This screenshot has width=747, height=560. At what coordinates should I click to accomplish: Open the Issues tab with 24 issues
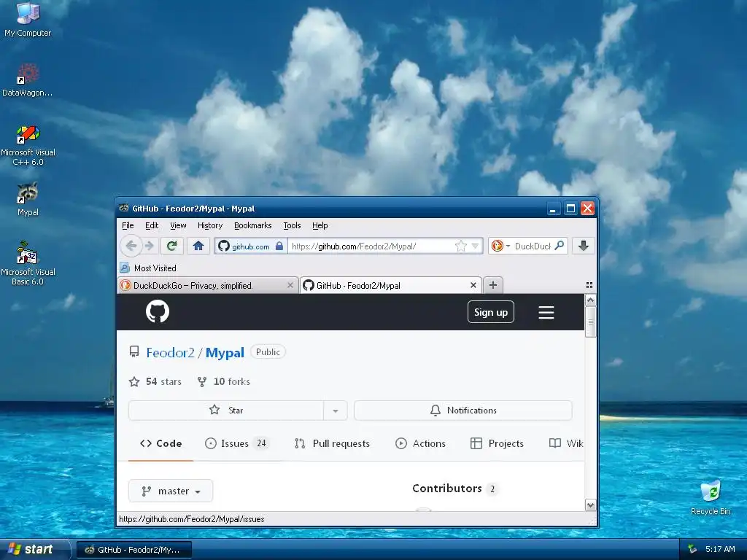point(237,443)
